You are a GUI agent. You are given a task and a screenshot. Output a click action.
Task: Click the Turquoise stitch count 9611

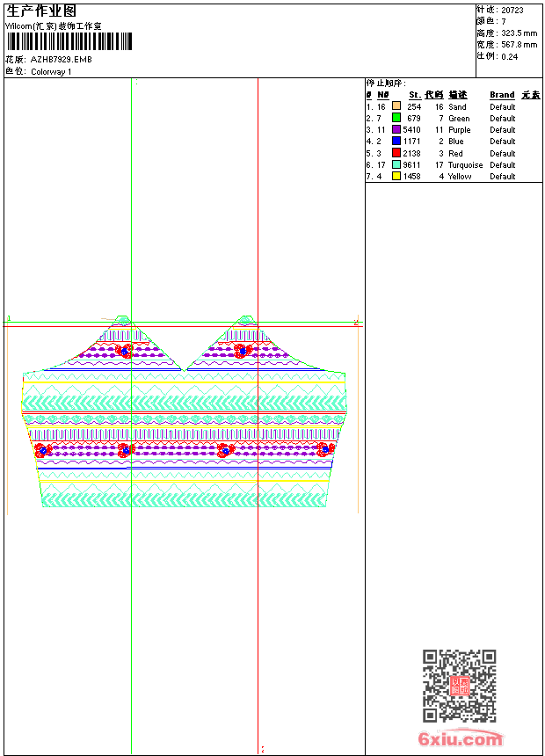pyautogui.click(x=412, y=165)
